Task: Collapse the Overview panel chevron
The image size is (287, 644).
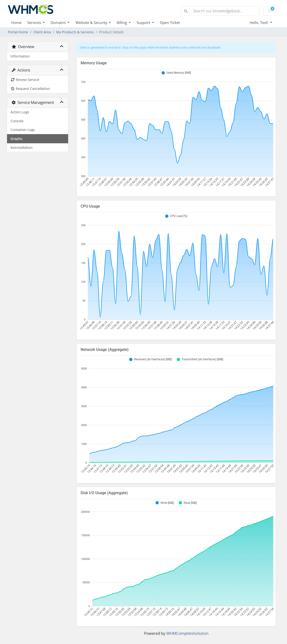Action: (62, 46)
